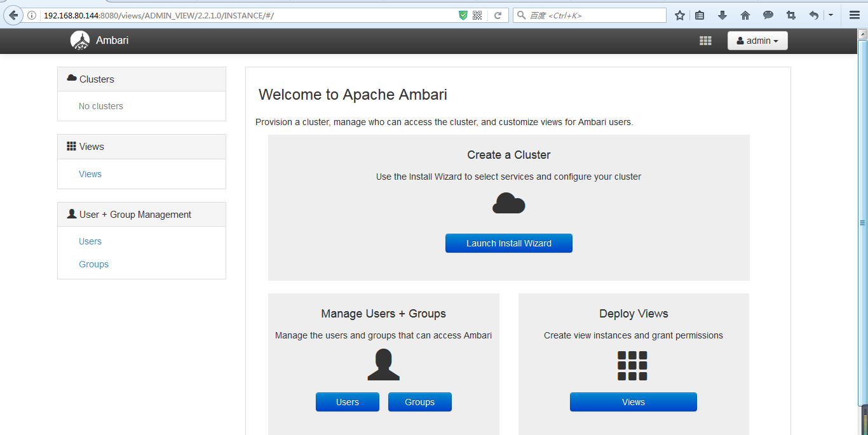
Task: Open the admin user dropdown
Action: point(757,41)
